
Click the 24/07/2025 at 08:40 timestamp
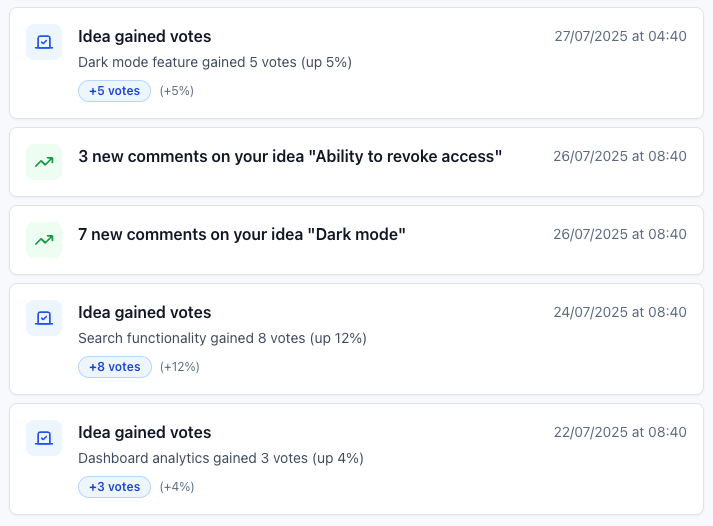[x=620, y=312]
